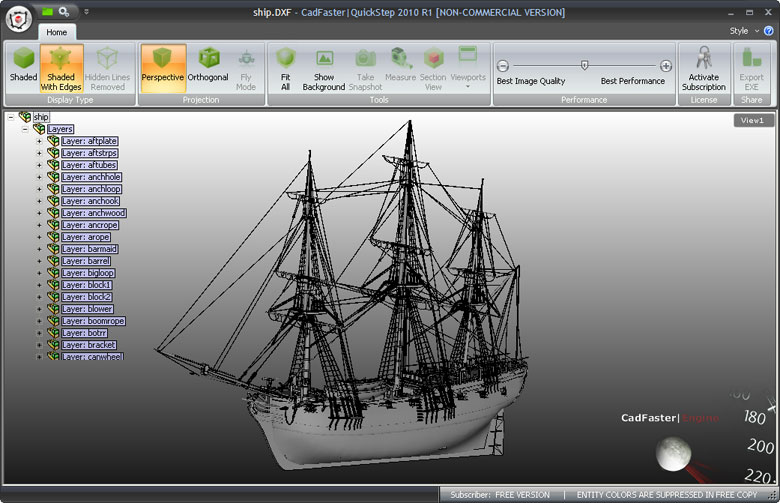Click Best Performance label
This screenshot has width=780, height=503.
click(632, 81)
